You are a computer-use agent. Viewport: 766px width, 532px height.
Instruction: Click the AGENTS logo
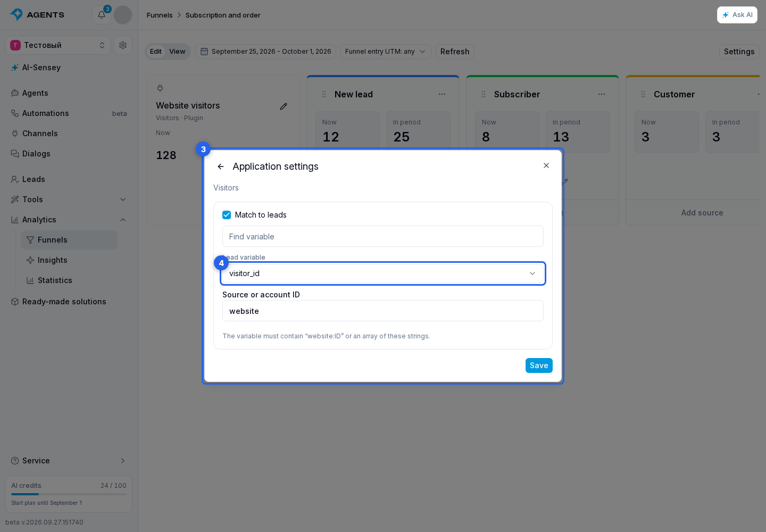coord(37,15)
